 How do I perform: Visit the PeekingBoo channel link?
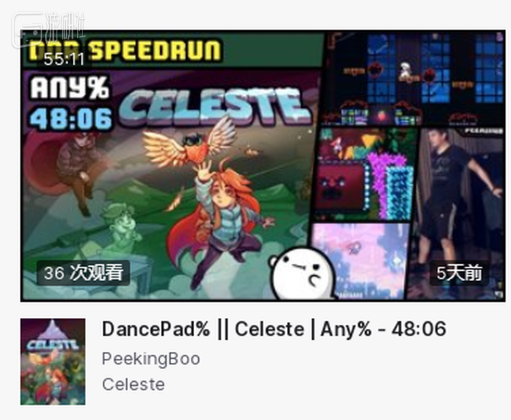151,359
